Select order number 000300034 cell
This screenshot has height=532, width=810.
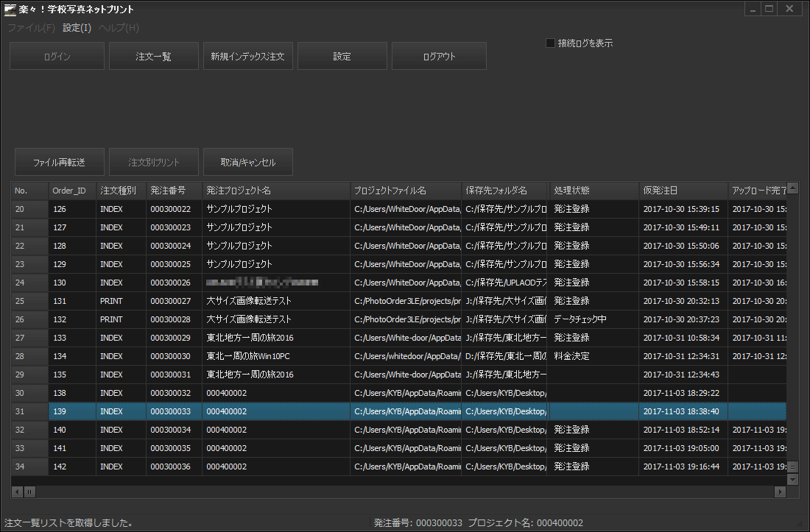pos(174,430)
